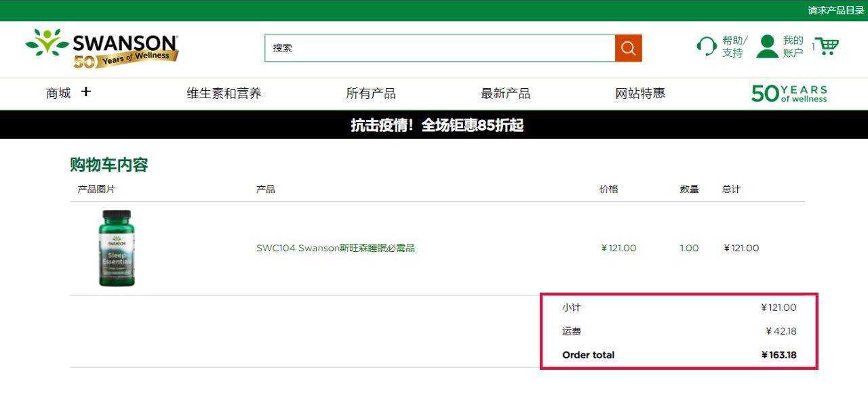The image size is (868, 403).
Task: Open SWC104 Swanson斯旺森睡眠必需品 product link
Action: 336,248
